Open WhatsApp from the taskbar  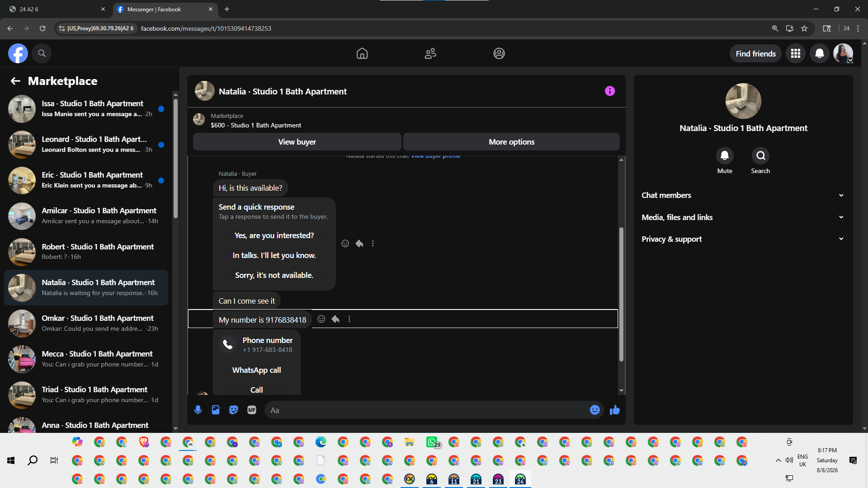(432, 442)
